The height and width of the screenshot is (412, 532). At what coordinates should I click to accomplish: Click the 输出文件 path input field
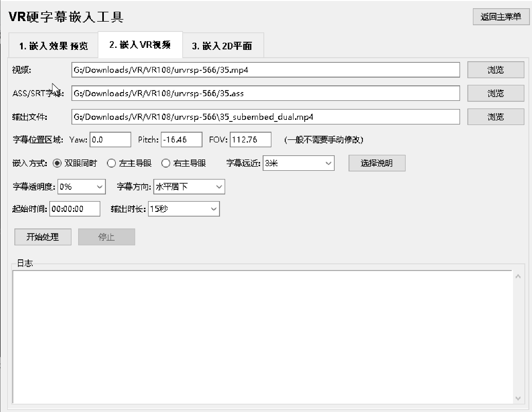pos(266,117)
